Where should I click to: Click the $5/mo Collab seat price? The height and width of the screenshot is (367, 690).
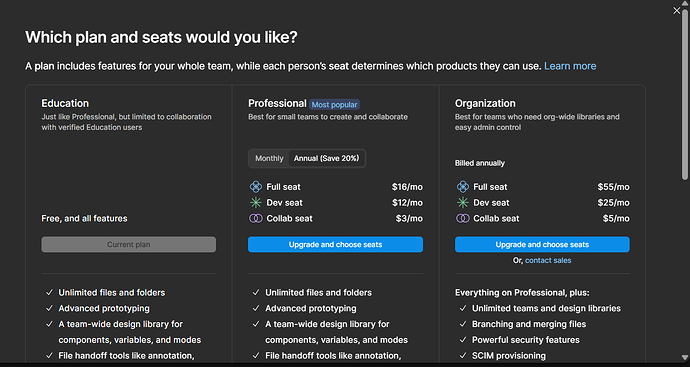click(616, 219)
